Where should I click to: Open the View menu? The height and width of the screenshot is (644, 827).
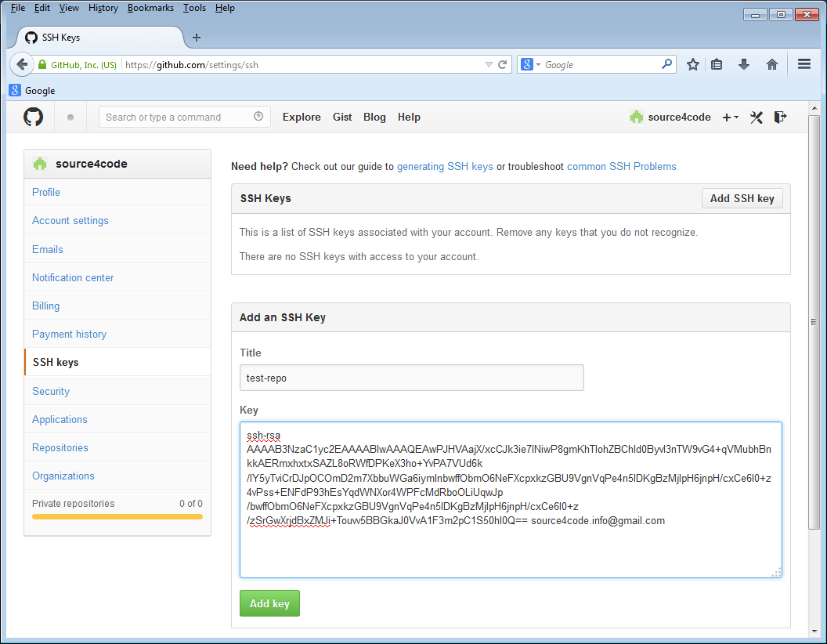point(69,8)
